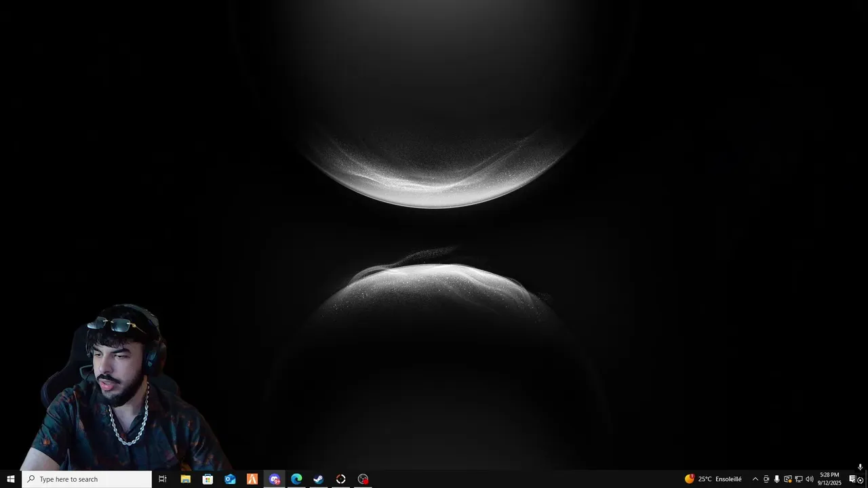Click the screen capture tray icon with orange dot
Image resolution: width=868 pixels, height=488 pixels.
point(788,479)
